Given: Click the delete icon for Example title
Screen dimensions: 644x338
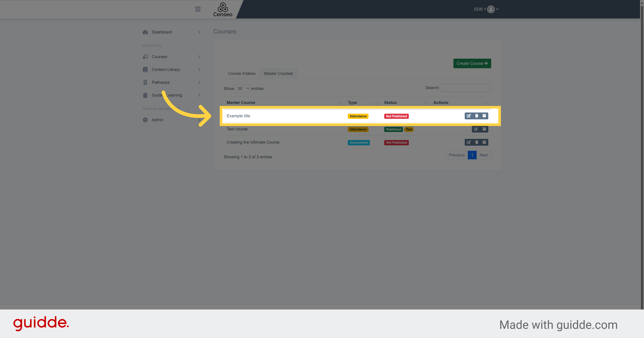Looking at the screenshot, I should click(477, 116).
